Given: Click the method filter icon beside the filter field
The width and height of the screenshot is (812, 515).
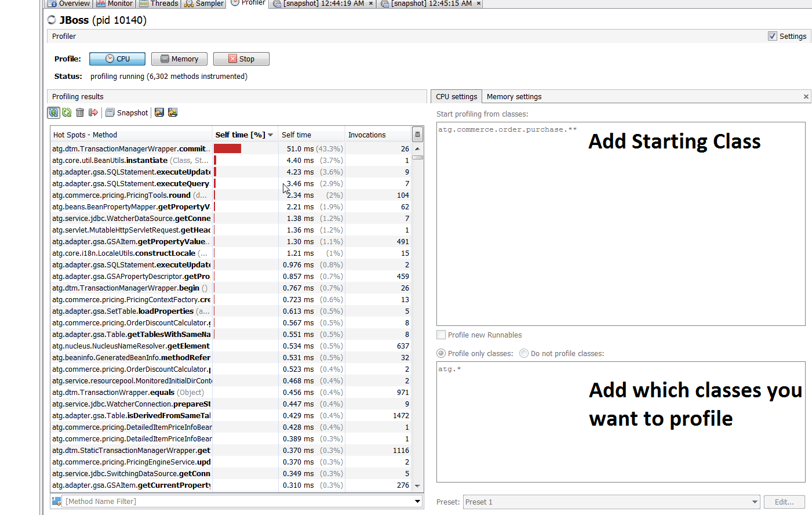Looking at the screenshot, I should pos(56,501).
